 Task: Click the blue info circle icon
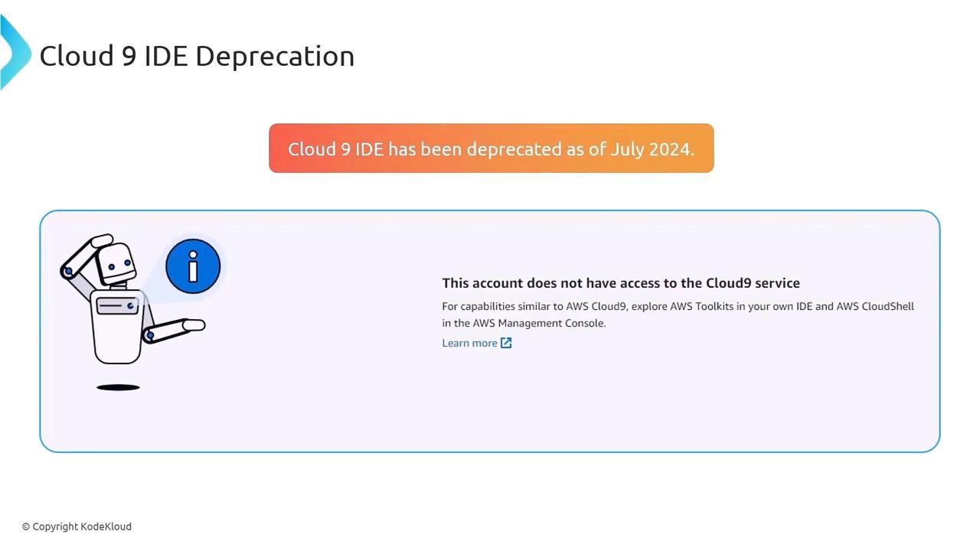[193, 266]
